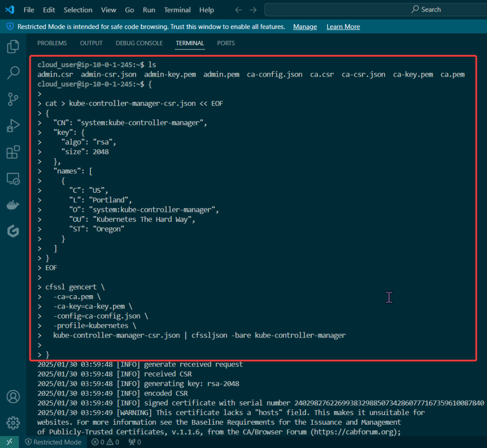Open the Extensions view
The width and height of the screenshot is (487, 448).
coord(13,152)
